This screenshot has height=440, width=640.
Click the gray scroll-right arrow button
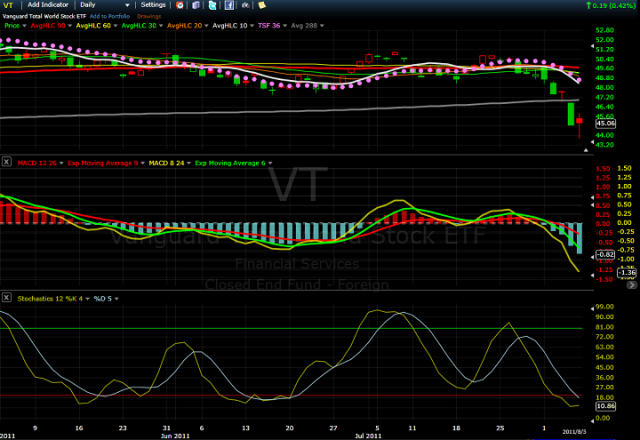coord(631,285)
